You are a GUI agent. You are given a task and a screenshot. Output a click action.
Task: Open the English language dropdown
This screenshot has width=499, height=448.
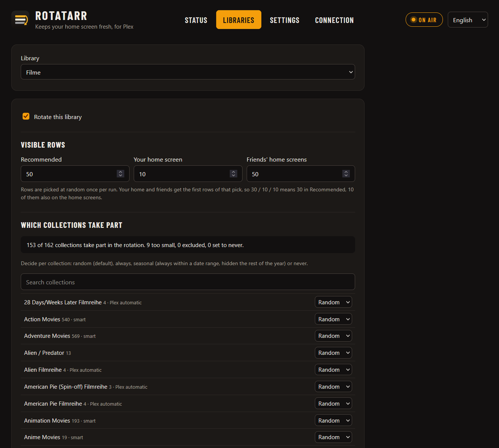[468, 20]
